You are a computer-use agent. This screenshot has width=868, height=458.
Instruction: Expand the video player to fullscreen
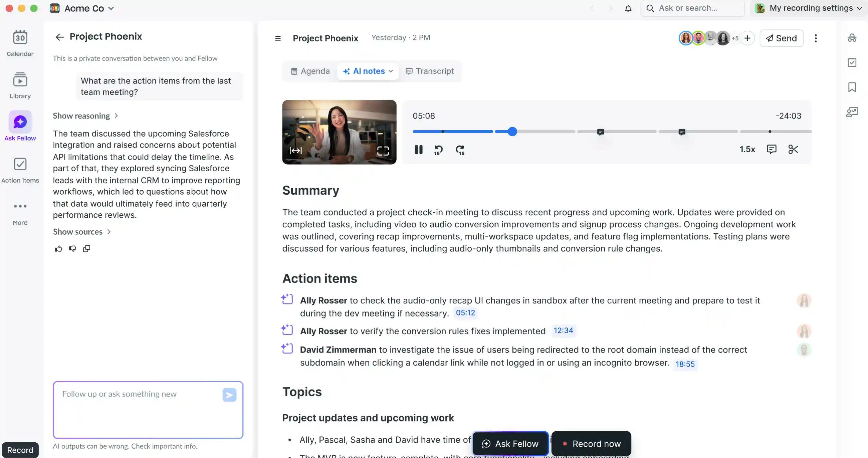tap(384, 151)
